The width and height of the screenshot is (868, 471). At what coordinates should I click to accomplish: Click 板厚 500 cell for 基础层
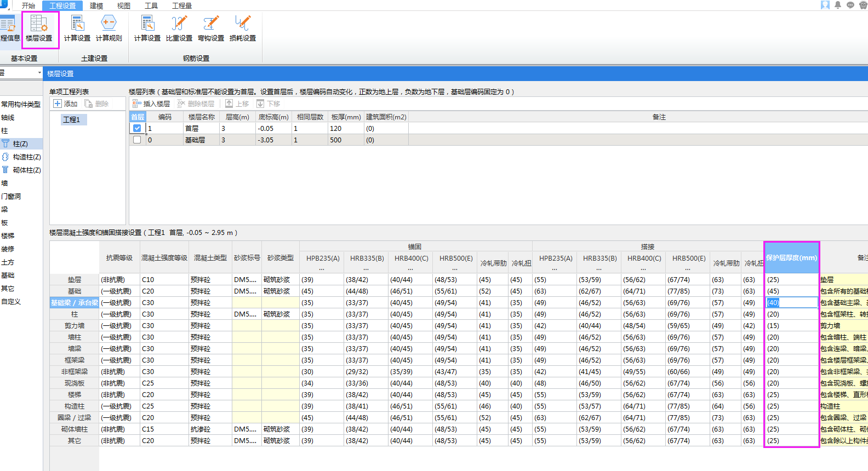(346, 140)
